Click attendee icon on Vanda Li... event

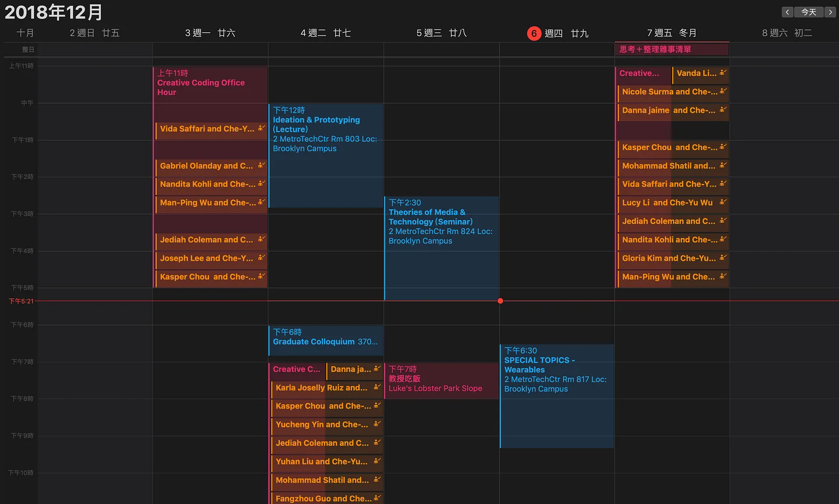pyautogui.click(x=723, y=73)
